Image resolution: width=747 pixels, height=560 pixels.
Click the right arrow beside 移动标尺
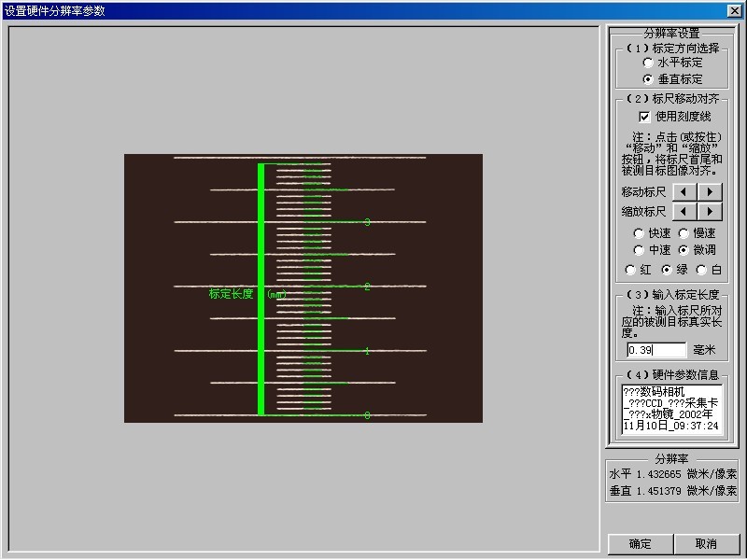click(711, 191)
